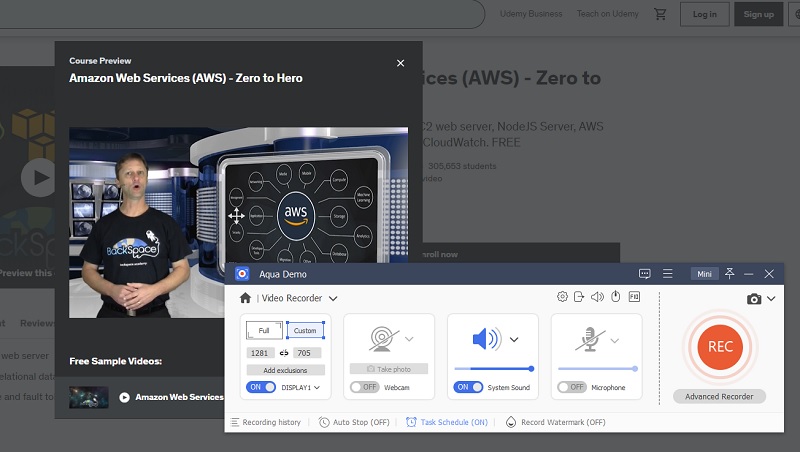
Task: Select Full screen recording area
Action: tap(264, 330)
